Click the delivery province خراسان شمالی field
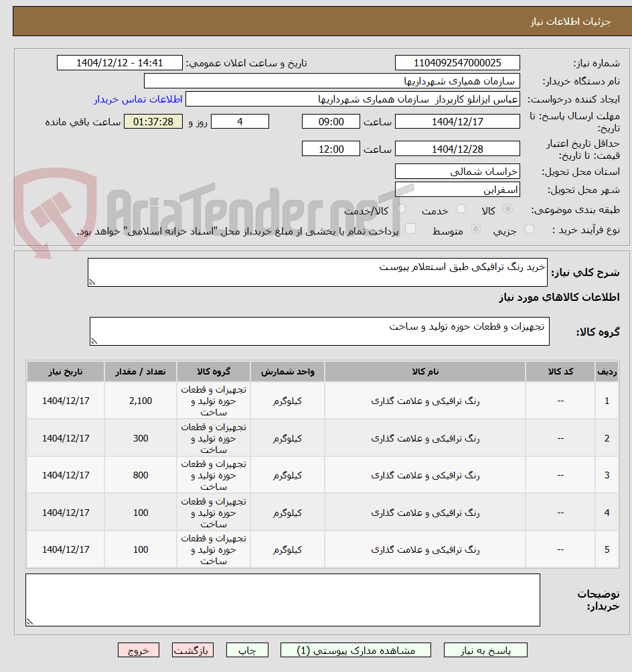The height and width of the screenshot is (672, 632). tap(457, 172)
